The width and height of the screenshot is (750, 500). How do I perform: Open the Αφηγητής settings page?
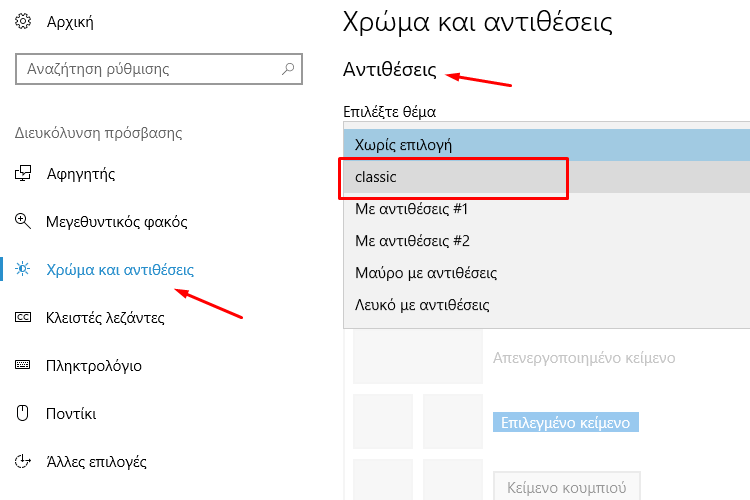pyautogui.click(x=81, y=174)
